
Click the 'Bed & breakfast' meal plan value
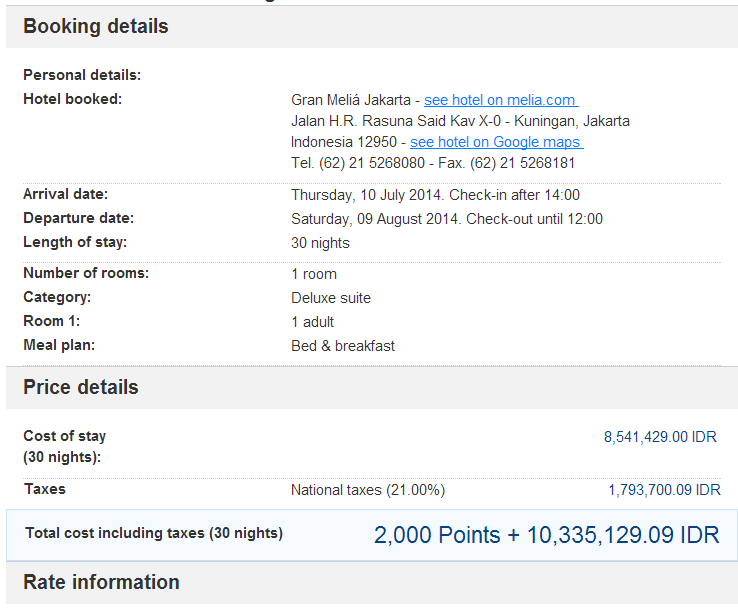click(x=343, y=346)
